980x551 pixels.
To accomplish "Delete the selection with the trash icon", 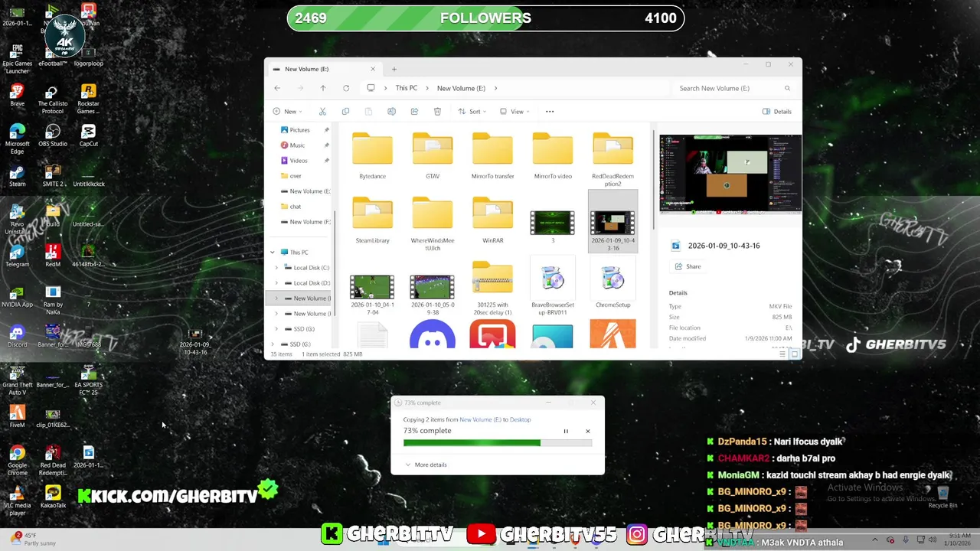I will [437, 112].
